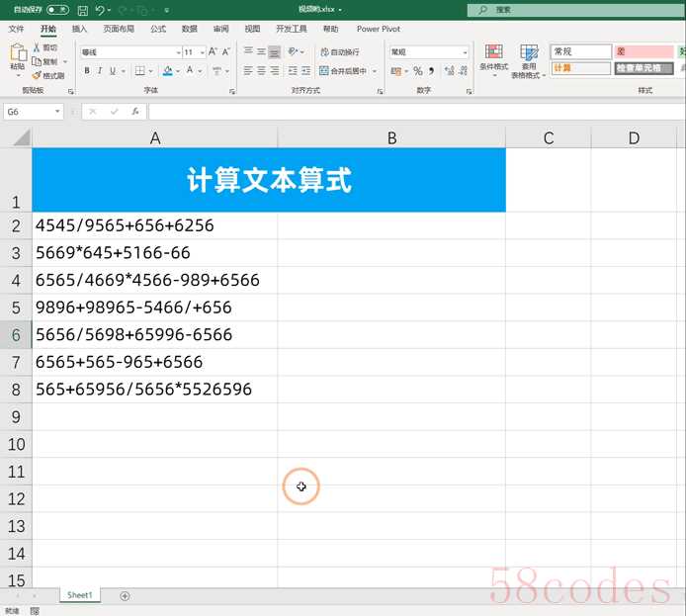Click the Sheet1 worksheet tab

(x=80, y=595)
